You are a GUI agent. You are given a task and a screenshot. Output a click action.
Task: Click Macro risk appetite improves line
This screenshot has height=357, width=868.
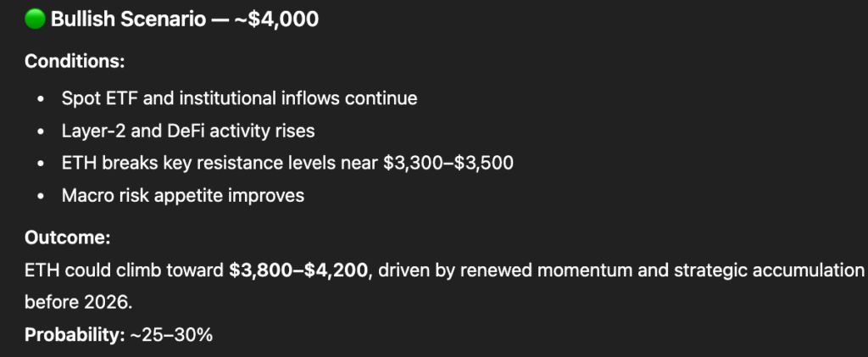[183, 195]
